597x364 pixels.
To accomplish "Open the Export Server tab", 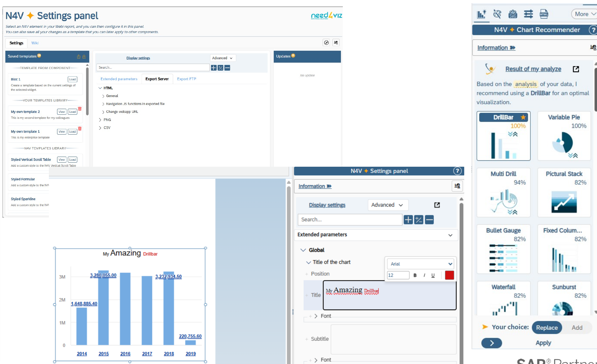I will coord(157,79).
